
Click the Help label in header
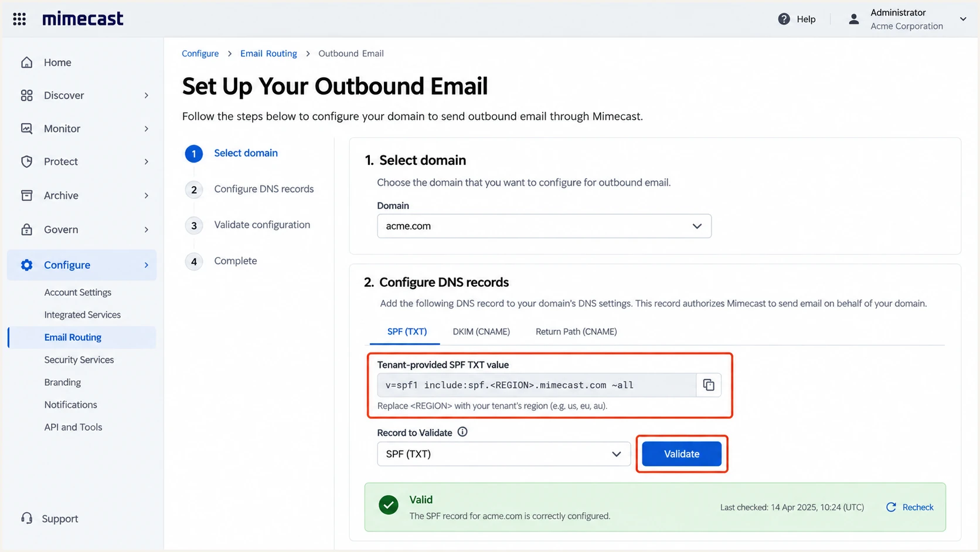806,19
